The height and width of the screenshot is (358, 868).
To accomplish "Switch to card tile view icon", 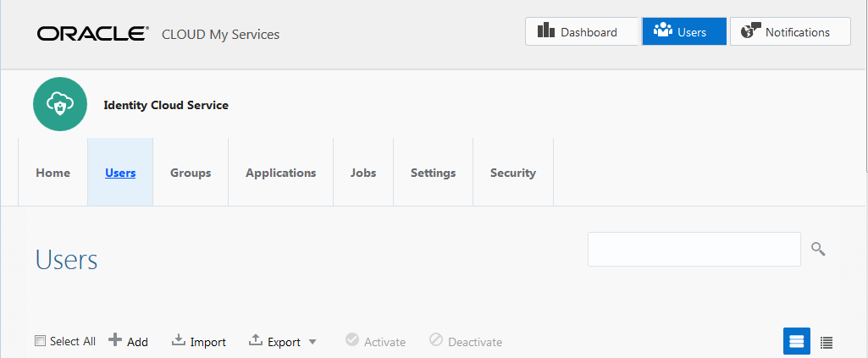I will [797, 341].
